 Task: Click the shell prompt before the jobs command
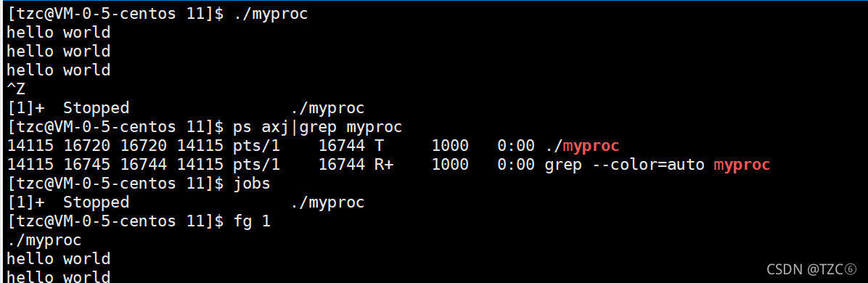coord(115,184)
